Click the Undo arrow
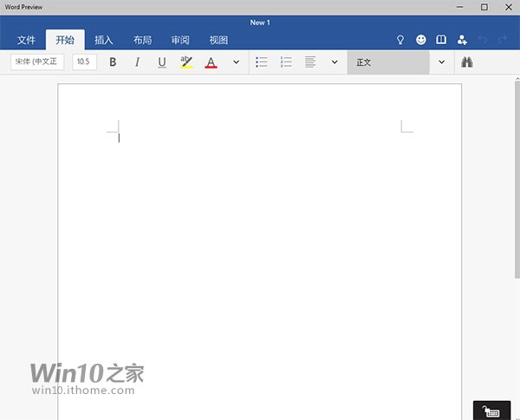520x420 pixels. pyautogui.click(x=482, y=40)
